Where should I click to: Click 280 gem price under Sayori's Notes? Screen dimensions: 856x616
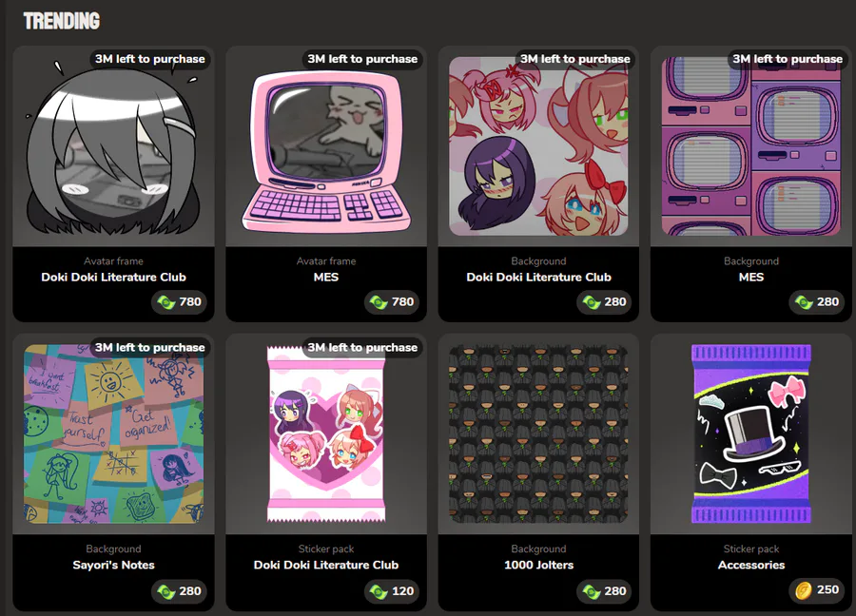click(180, 591)
